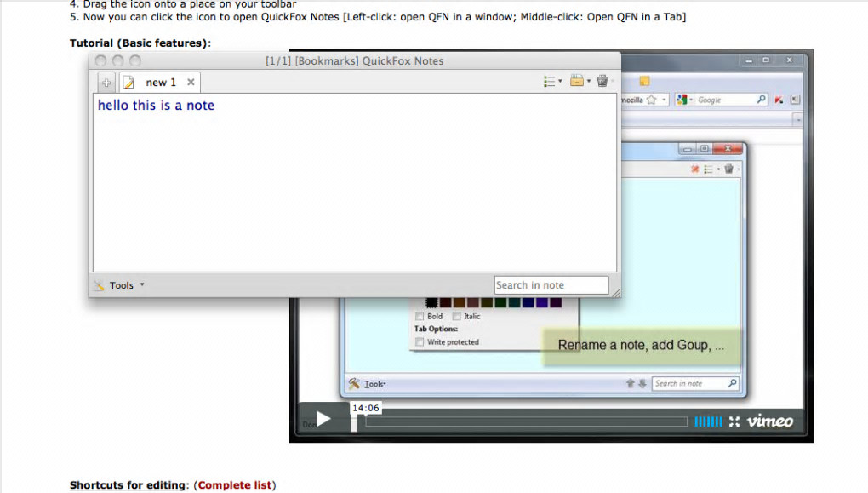868x493 pixels.
Task: Add a new note tab with plus icon
Action: click(106, 83)
